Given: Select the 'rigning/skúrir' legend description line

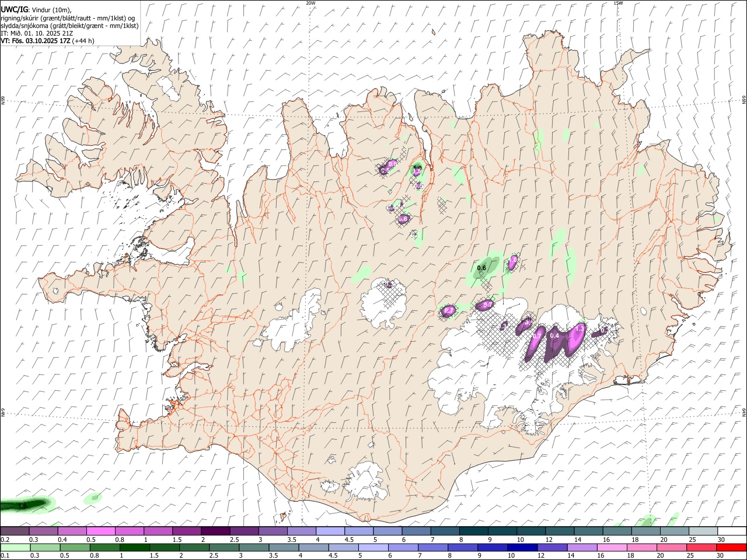Looking at the screenshot, I should tap(68, 18).
